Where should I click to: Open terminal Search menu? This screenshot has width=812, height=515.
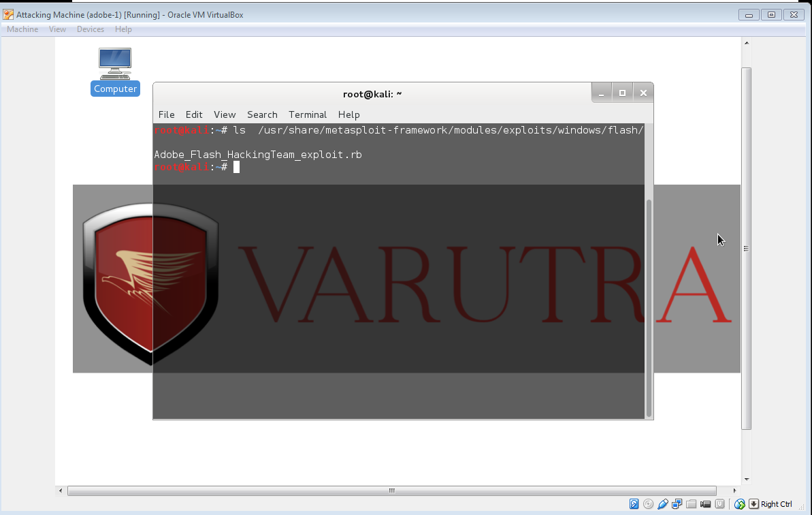coord(262,114)
